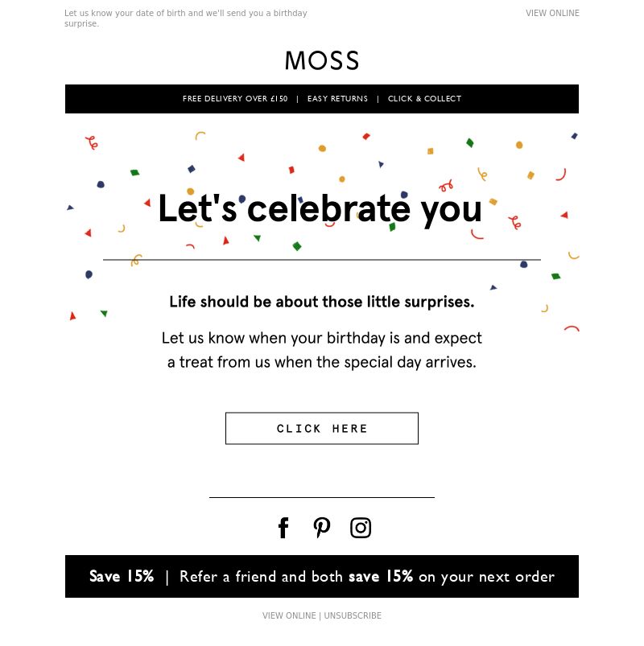Click the UNSUBSCRIBE link
Viewport: 644px width, 646px height.
[353, 615]
